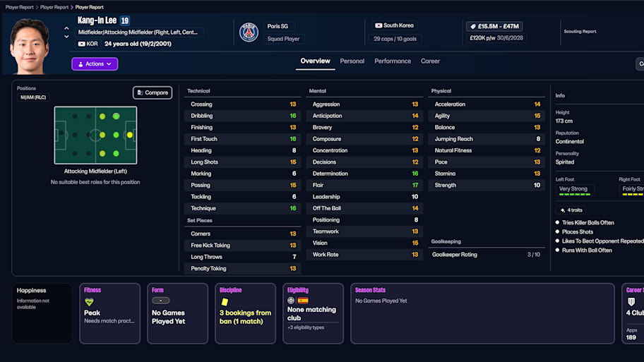Click the KOR nationality flag under player name
Viewport: 644px width, 362px height.
point(82,44)
